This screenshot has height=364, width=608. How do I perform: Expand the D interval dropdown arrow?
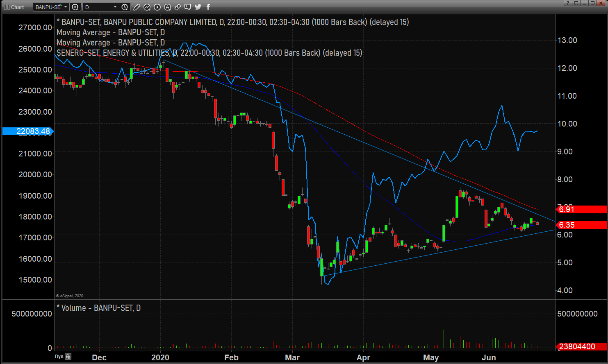coord(115,7)
